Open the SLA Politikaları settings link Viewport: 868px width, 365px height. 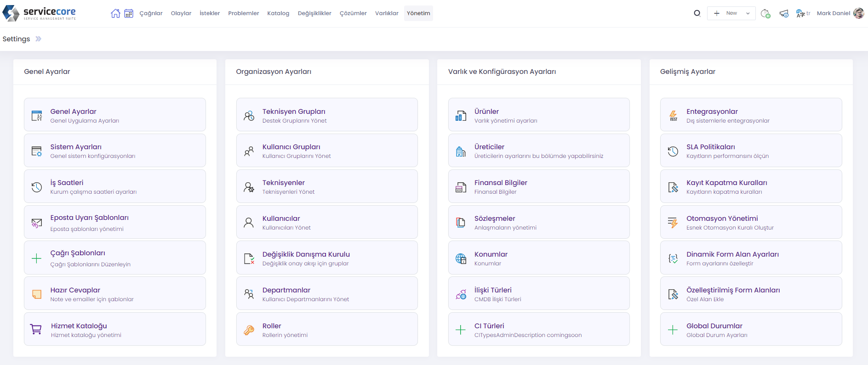click(710, 147)
